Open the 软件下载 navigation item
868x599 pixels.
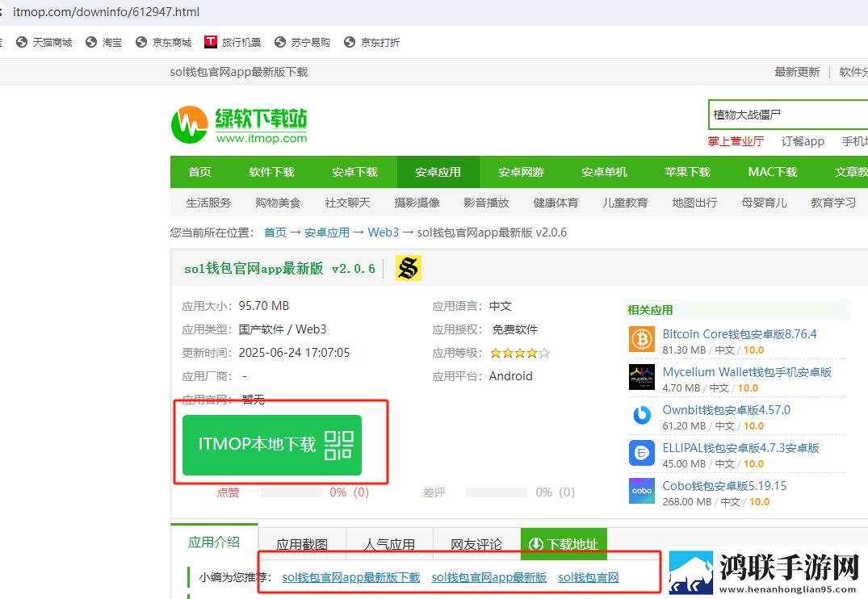pos(272,172)
